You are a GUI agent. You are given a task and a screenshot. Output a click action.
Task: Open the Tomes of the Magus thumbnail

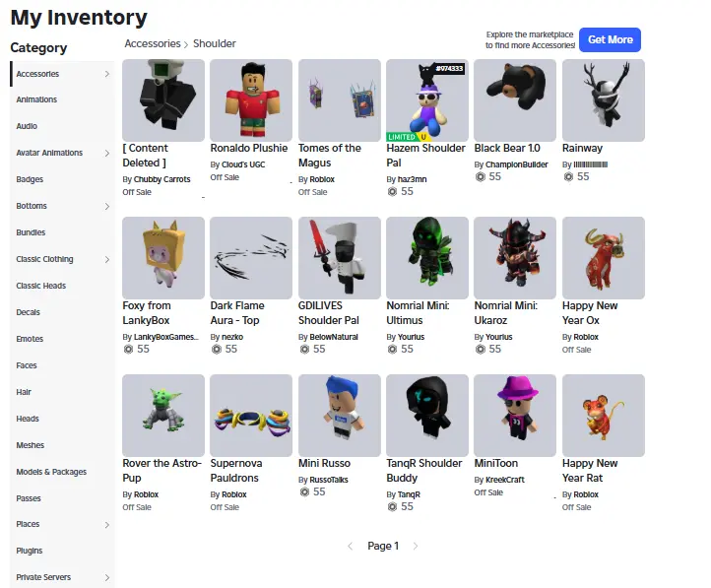tap(339, 100)
